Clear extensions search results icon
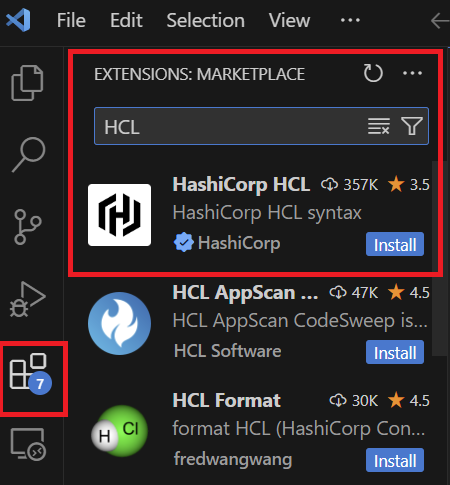Viewport: 450px width, 485px height. click(379, 126)
